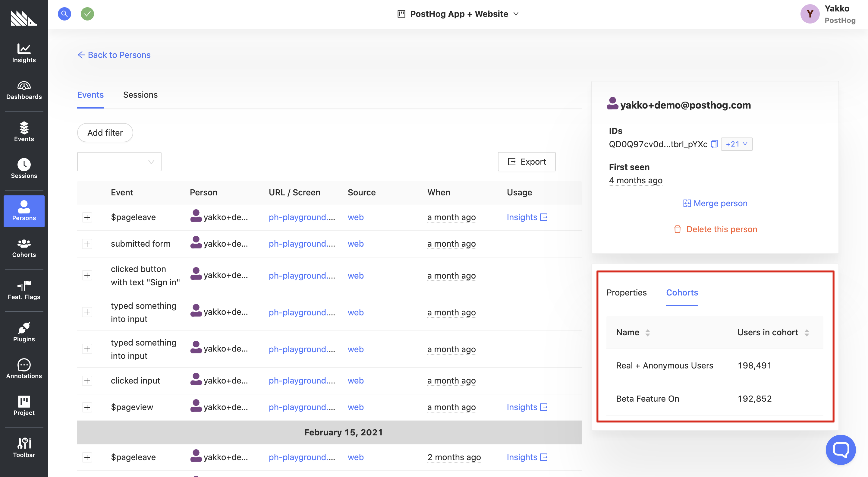Click the blue search icon
The height and width of the screenshot is (477, 868).
[64, 14]
